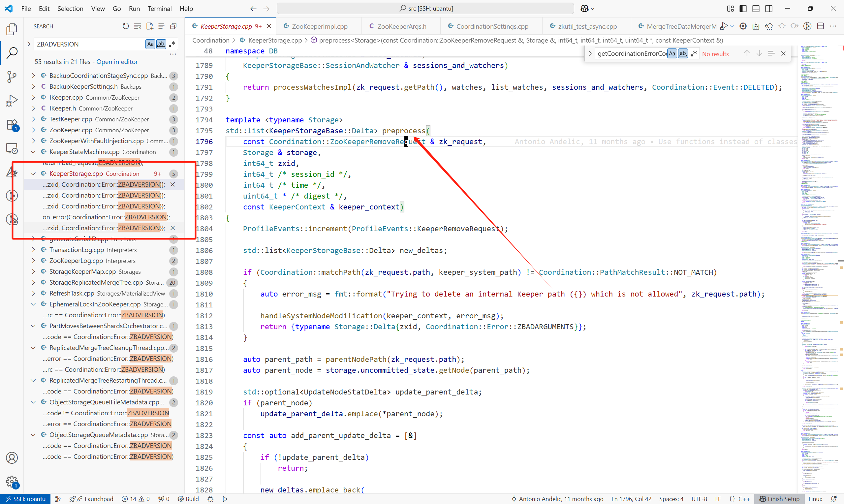Open the Accounts menu in activity bar
844x504 pixels.
point(12,458)
